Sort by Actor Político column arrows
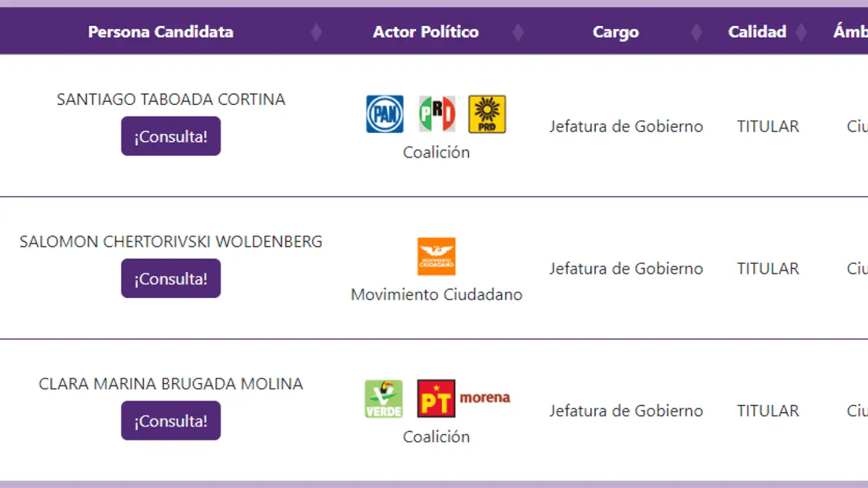 coord(518,32)
